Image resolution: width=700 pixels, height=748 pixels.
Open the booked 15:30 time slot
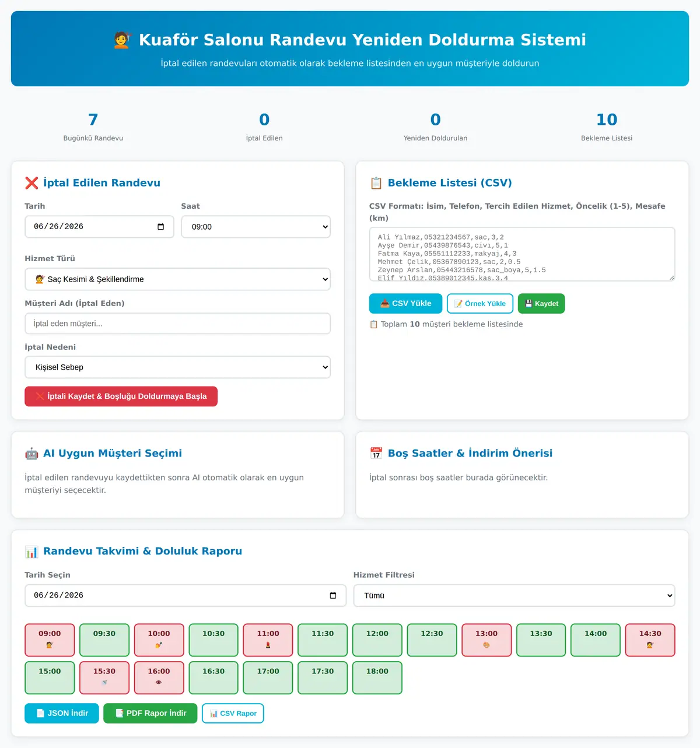pyautogui.click(x=104, y=678)
